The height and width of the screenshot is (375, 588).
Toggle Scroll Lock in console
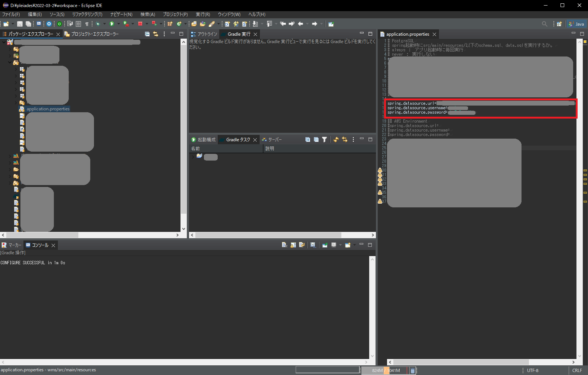coord(293,245)
